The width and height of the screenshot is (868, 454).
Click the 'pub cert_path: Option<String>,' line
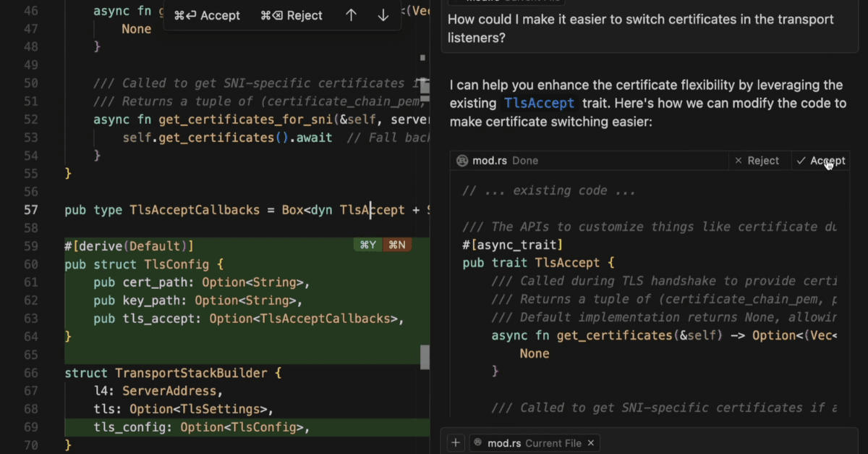[202, 282]
